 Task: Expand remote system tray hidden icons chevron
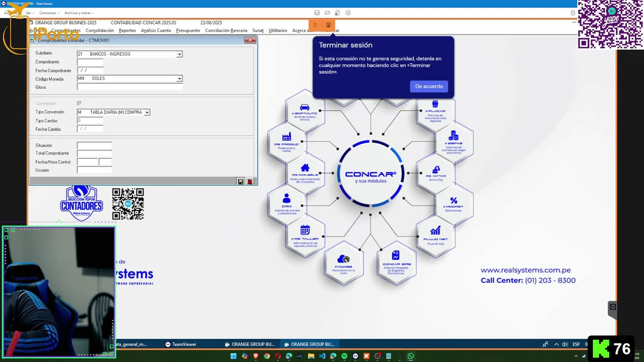(x=556, y=344)
